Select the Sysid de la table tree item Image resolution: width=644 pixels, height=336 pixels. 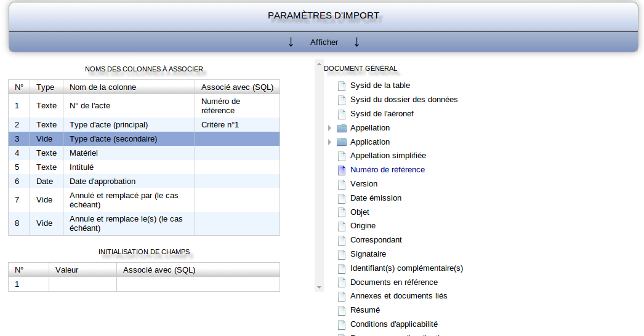pos(380,86)
